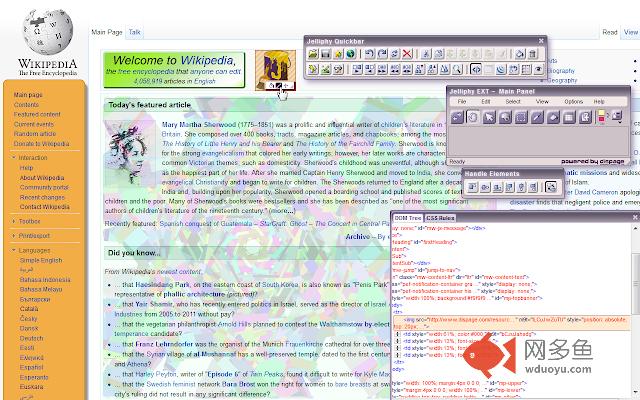Click the Archive link under featured article
Image resolution: width=640 pixels, height=400 pixels.
358,237
